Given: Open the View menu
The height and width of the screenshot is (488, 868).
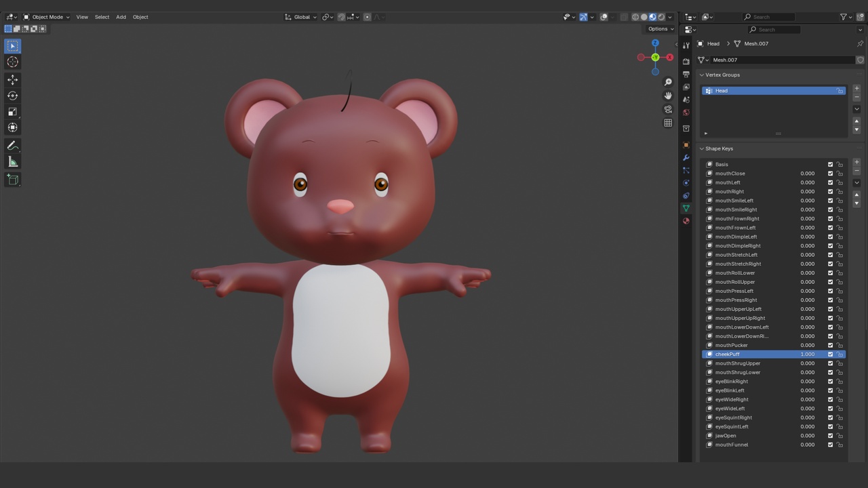Looking at the screenshot, I should pos(82,17).
